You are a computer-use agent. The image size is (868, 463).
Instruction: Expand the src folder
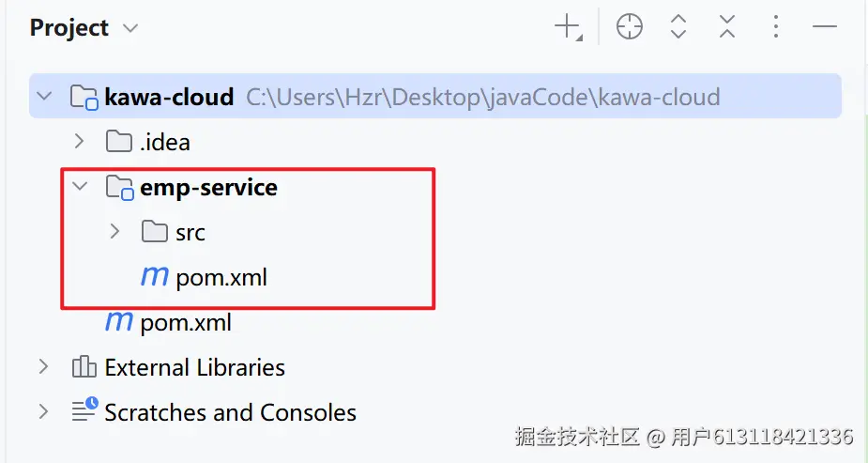(114, 232)
